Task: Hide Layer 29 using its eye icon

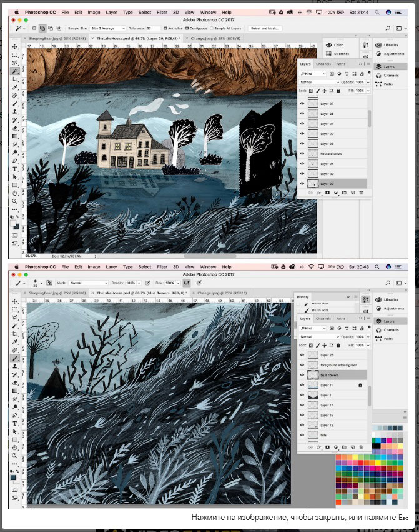Action: point(302,184)
